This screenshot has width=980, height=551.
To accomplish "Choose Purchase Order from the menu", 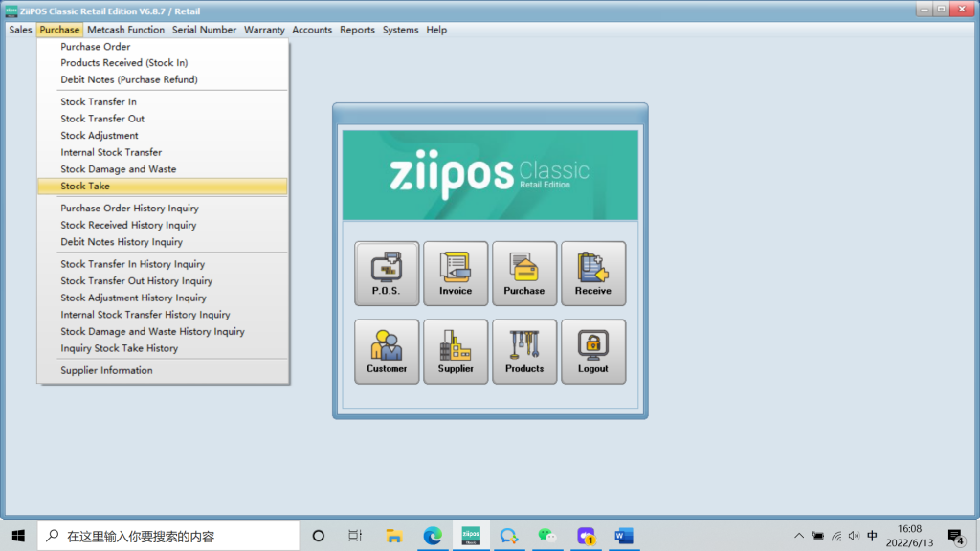I will tap(96, 47).
